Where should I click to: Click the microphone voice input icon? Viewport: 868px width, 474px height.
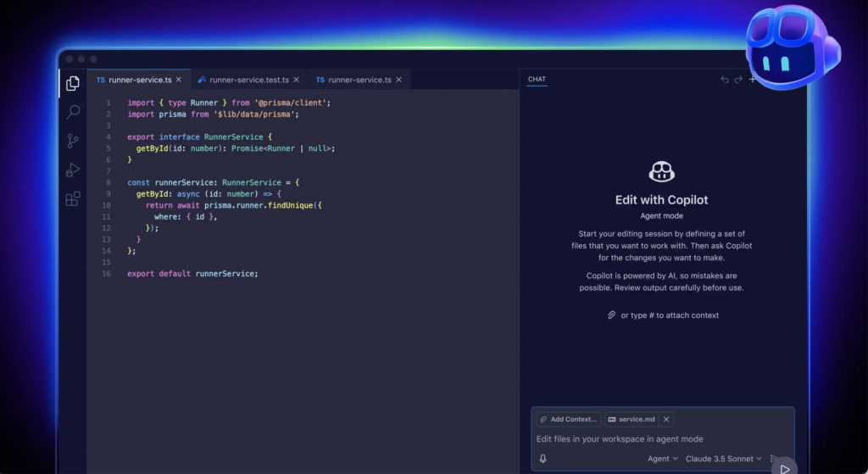point(542,459)
